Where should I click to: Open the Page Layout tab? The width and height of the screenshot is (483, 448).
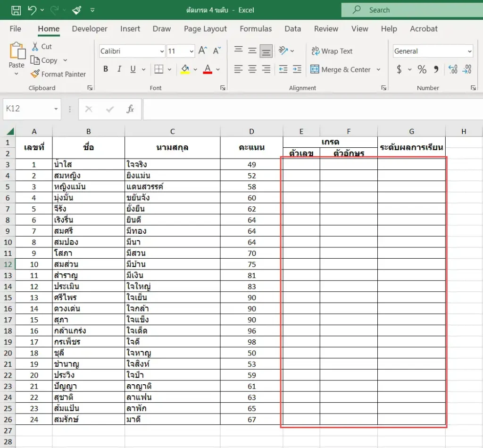205,29
